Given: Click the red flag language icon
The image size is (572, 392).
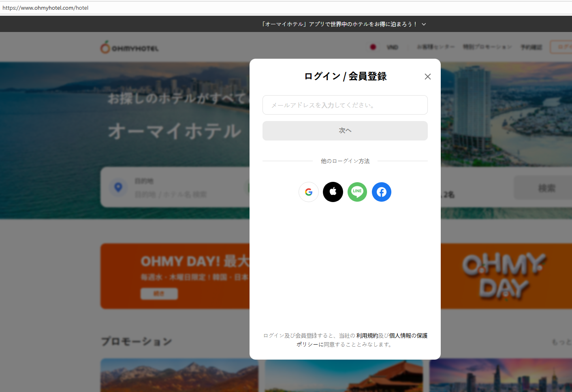Looking at the screenshot, I should tap(373, 47).
